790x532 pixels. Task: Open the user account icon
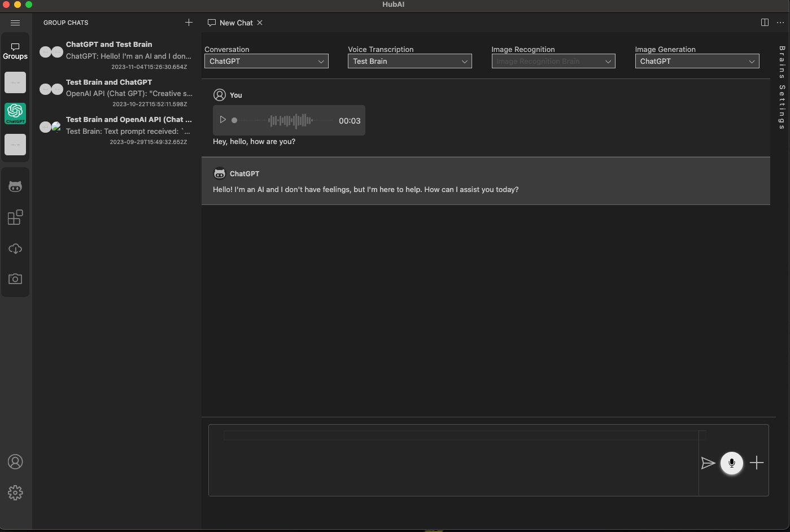tap(15, 462)
